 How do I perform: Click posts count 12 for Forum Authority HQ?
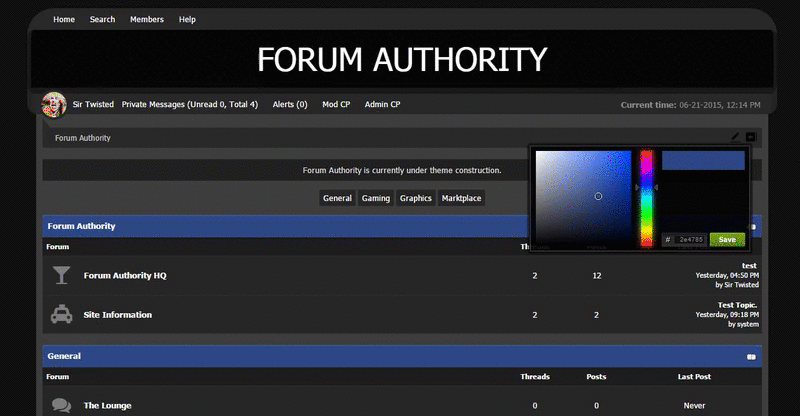[597, 276]
